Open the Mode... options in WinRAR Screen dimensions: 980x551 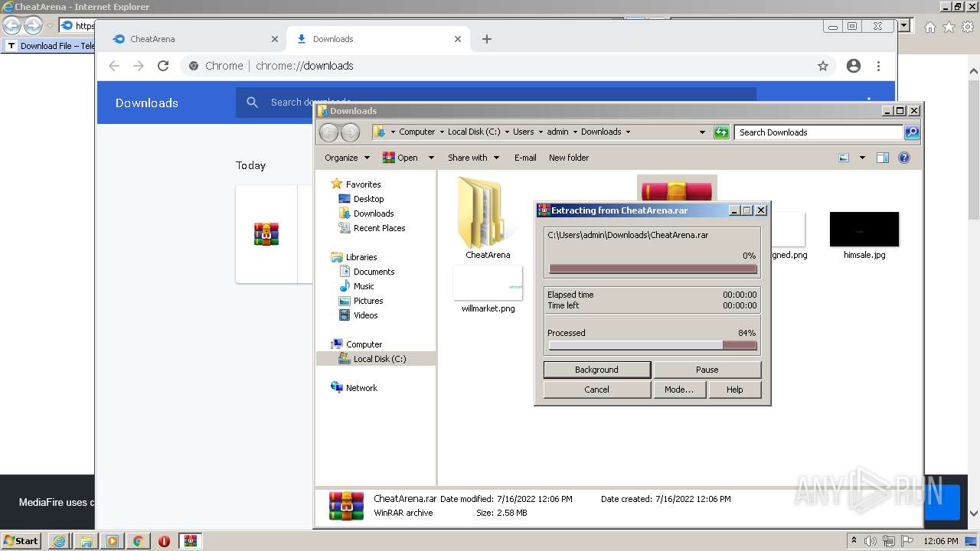679,390
